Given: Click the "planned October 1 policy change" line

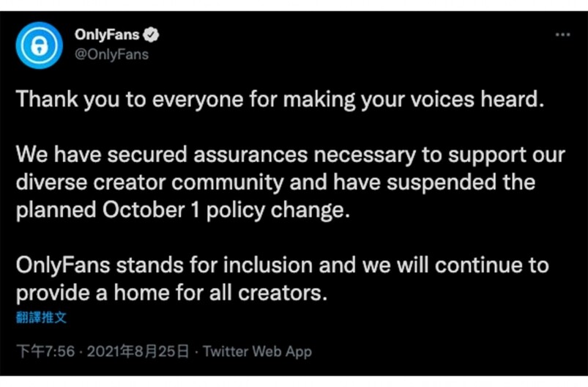Looking at the screenshot, I should (183, 210).
